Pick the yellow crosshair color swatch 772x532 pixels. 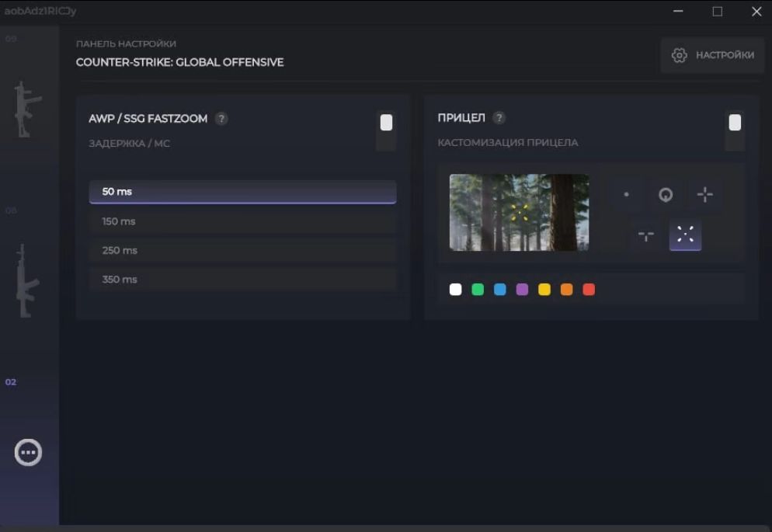[544, 290]
